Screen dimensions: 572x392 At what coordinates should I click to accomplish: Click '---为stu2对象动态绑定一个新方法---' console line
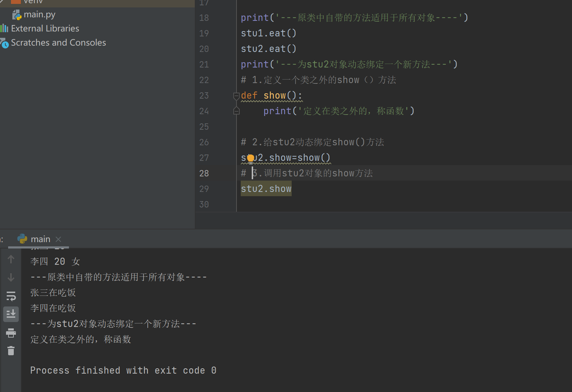tap(113, 324)
